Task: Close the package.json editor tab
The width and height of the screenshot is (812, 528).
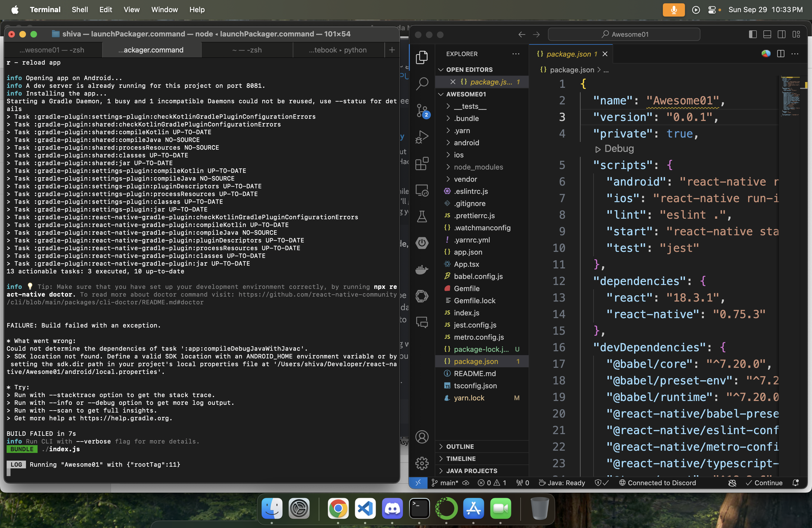Action: tap(605, 54)
